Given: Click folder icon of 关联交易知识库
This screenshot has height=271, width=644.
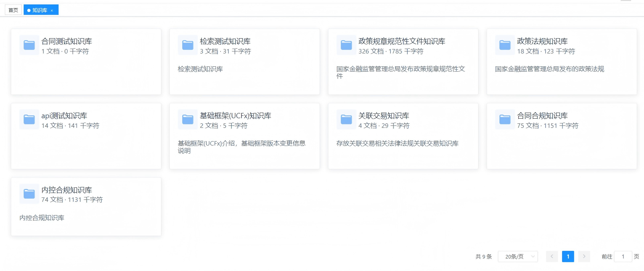Looking at the screenshot, I should 346,119.
